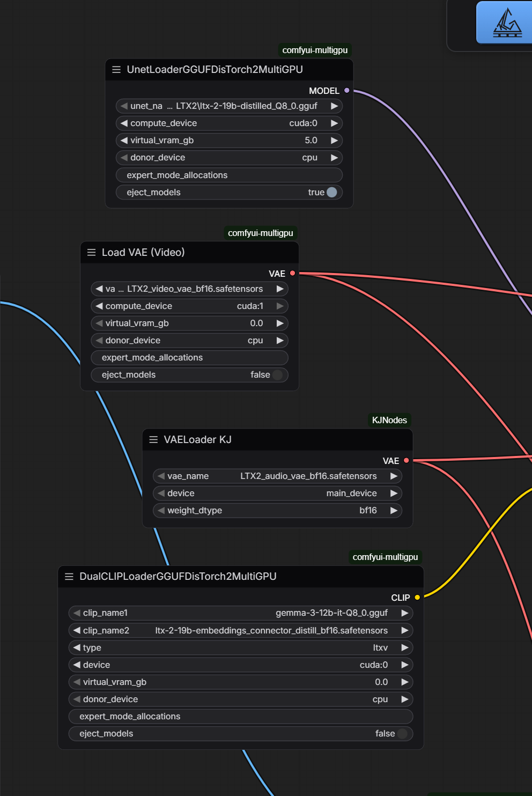This screenshot has width=532, height=796.
Task: Open Load VAE (Video) node menu icon
Action: [91, 253]
